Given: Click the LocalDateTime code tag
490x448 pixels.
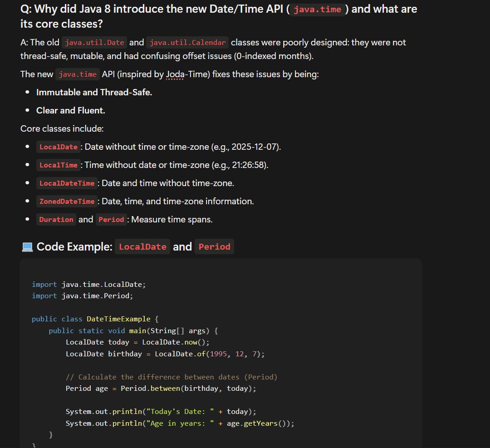Looking at the screenshot, I should 67,183.
